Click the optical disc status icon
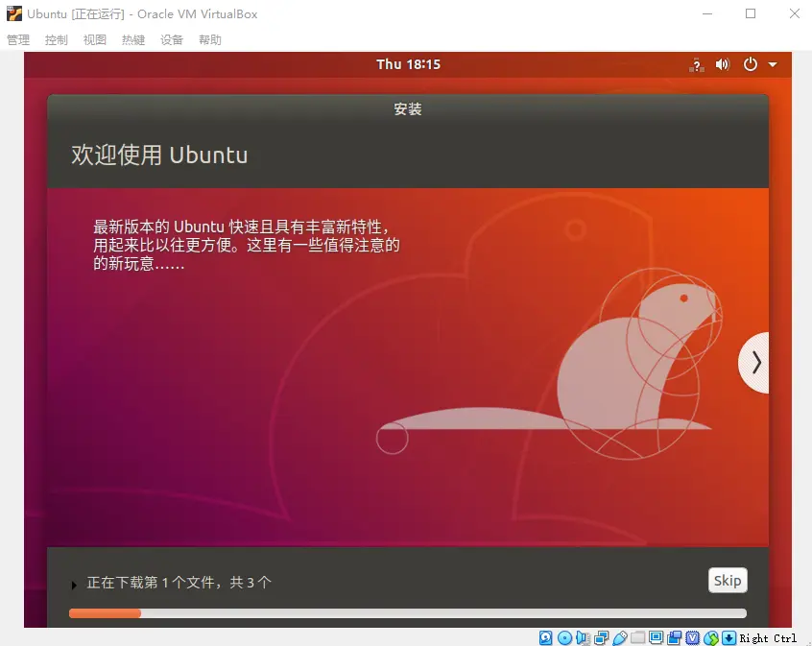Image resolution: width=812 pixels, height=646 pixels. (564, 637)
